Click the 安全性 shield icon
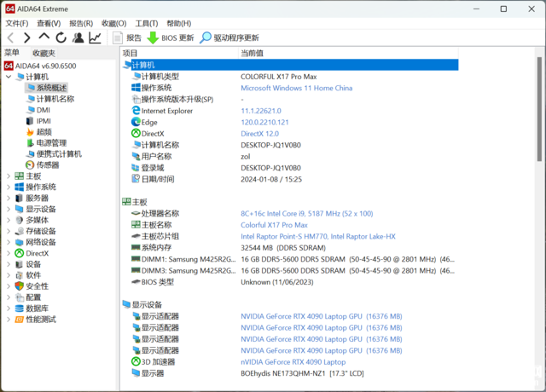 [19, 286]
